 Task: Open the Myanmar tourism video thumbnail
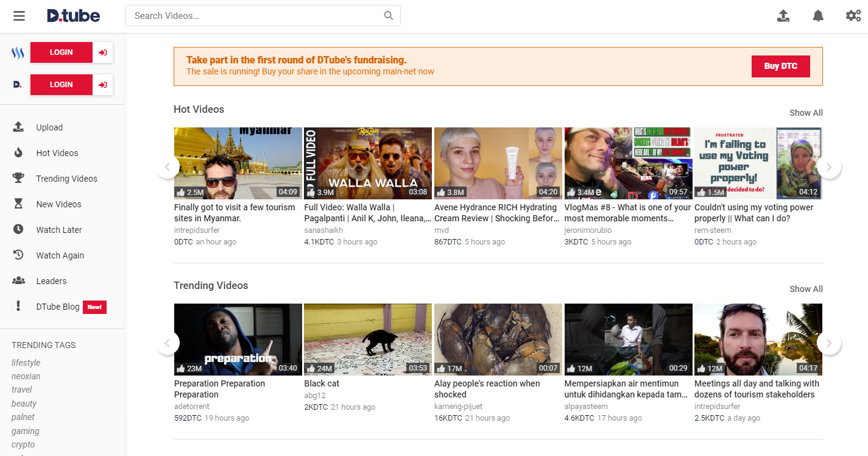tap(238, 163)
